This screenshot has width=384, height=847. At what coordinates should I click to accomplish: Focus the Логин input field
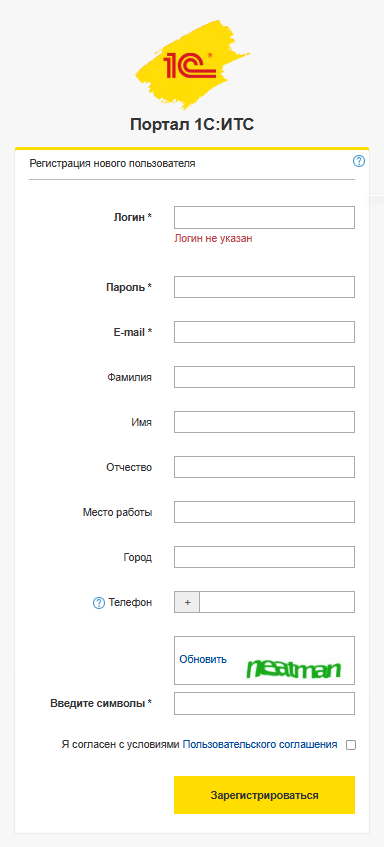[x=264, y=217]
